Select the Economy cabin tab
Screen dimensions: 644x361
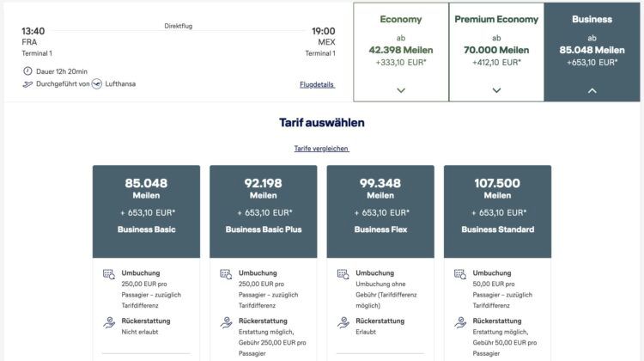click(400, 43)
